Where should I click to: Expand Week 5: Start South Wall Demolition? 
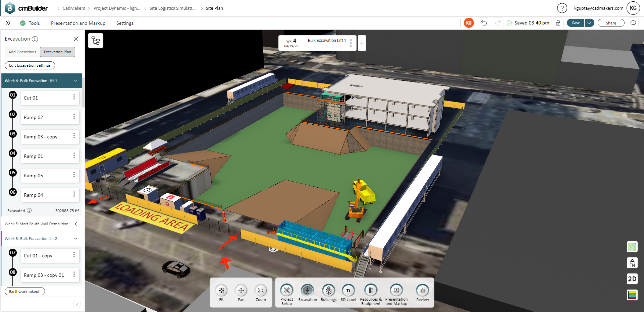pyautogui.click(x=75, y=224)
